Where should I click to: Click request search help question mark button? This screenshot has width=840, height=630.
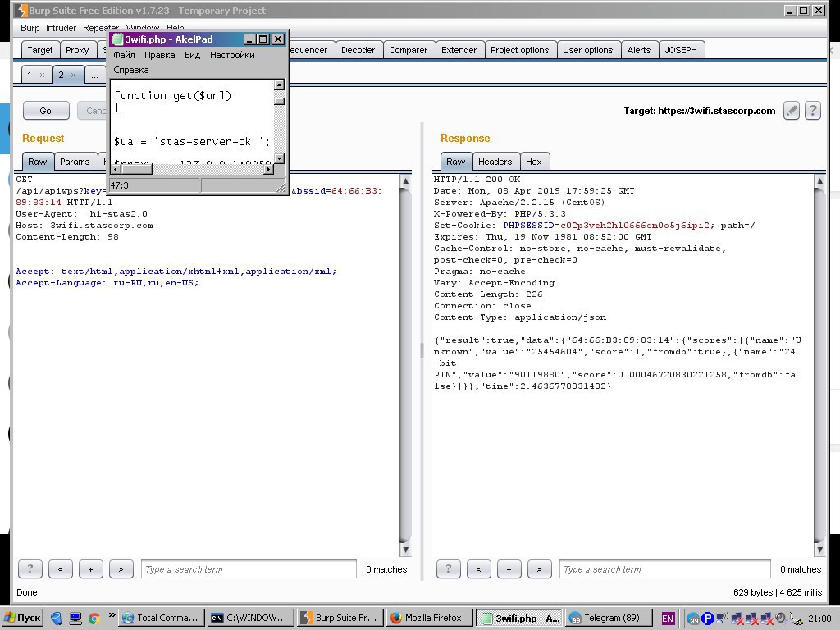[x=30, y=569]
